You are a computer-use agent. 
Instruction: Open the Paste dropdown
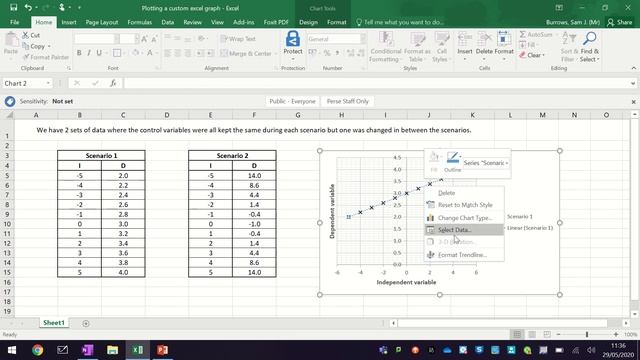tap(11, 58)
